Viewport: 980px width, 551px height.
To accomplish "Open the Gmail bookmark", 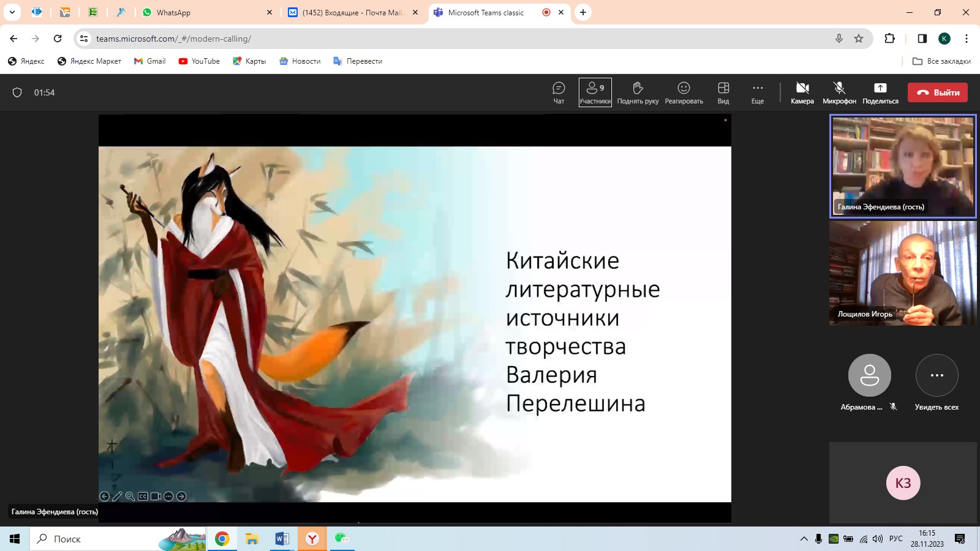I will [150, 61].
